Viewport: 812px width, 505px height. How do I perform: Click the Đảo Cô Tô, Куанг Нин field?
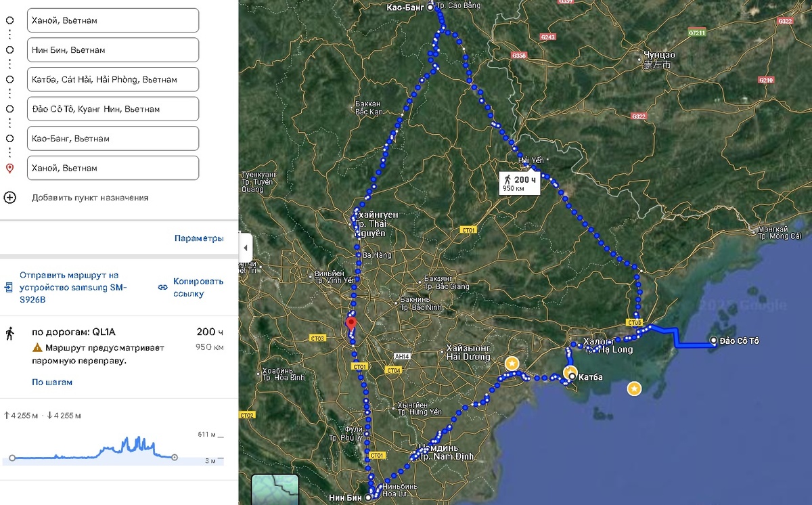point(113,109)
